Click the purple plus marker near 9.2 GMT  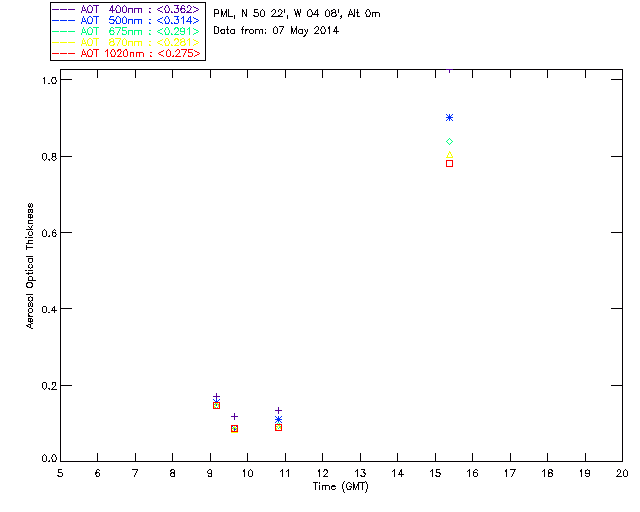click(216, 396)
